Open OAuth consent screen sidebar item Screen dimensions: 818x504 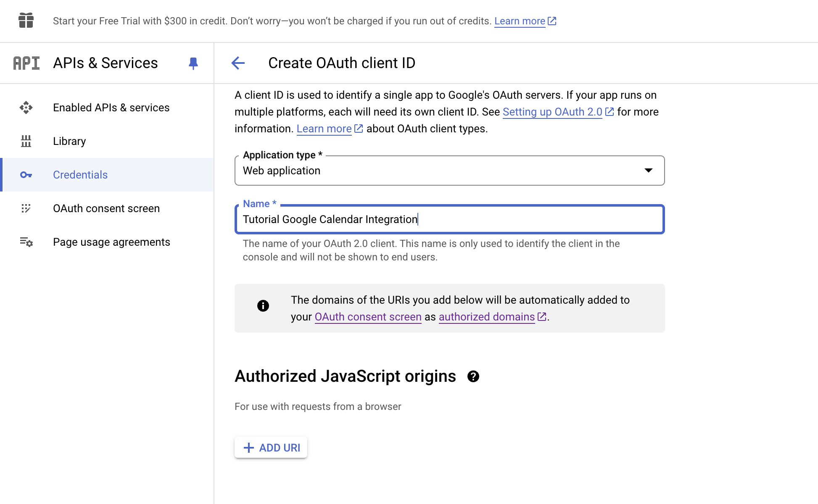pyautogui.click(x=106, y=208)
